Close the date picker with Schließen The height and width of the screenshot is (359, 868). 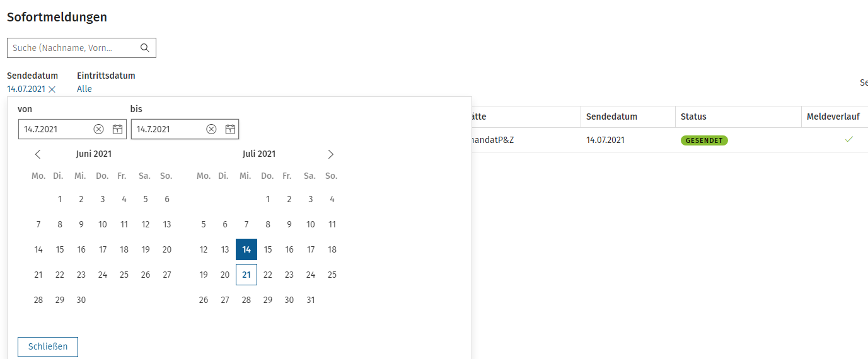(x=48, y=346)
